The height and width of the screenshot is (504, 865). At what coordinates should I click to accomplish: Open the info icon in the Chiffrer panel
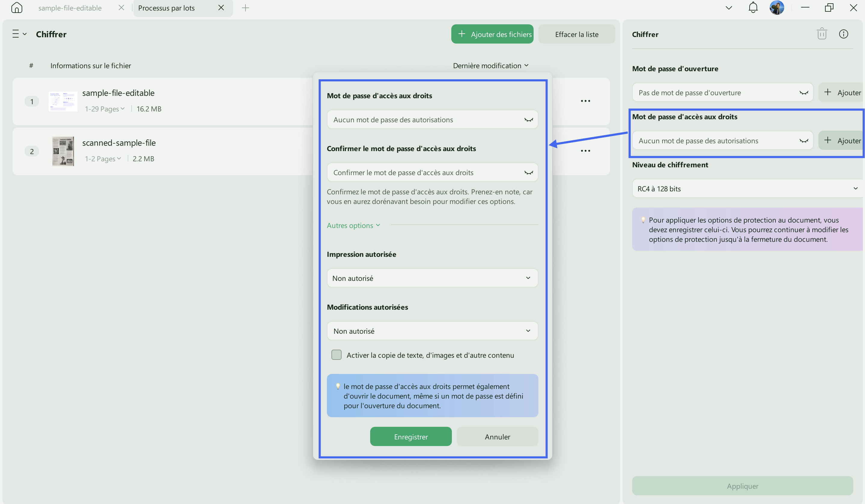point(843,34)
